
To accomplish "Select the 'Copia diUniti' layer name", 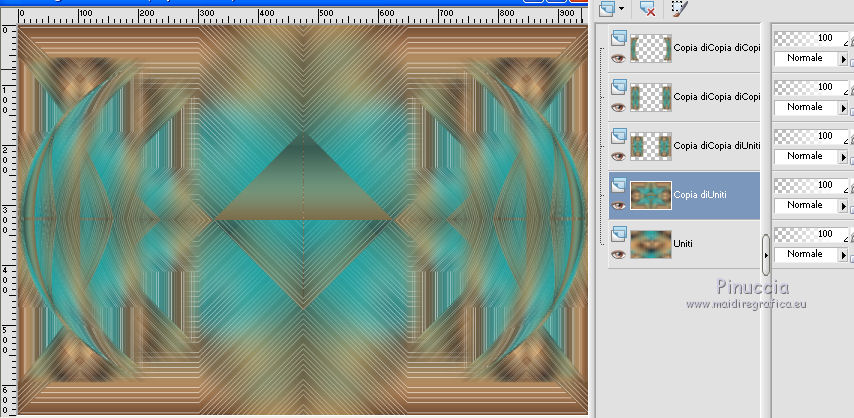I will tap(700, 195).
